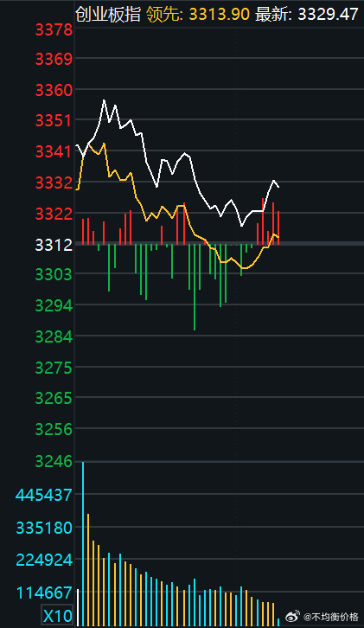Click the 3256 price axis label
The image size is (364, 628).
tap(54, 429)
